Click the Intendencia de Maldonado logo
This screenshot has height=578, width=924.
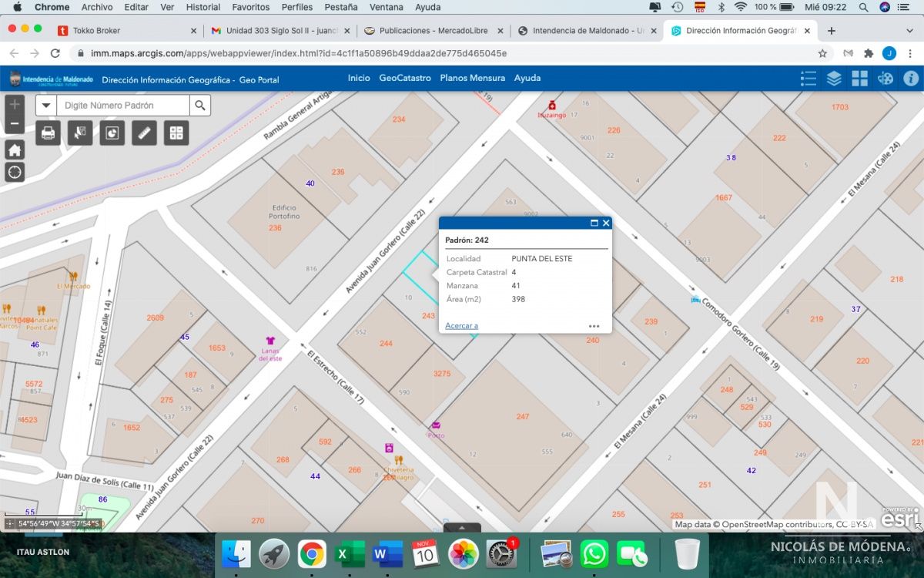pyautogui.click(x=51, y=79)
